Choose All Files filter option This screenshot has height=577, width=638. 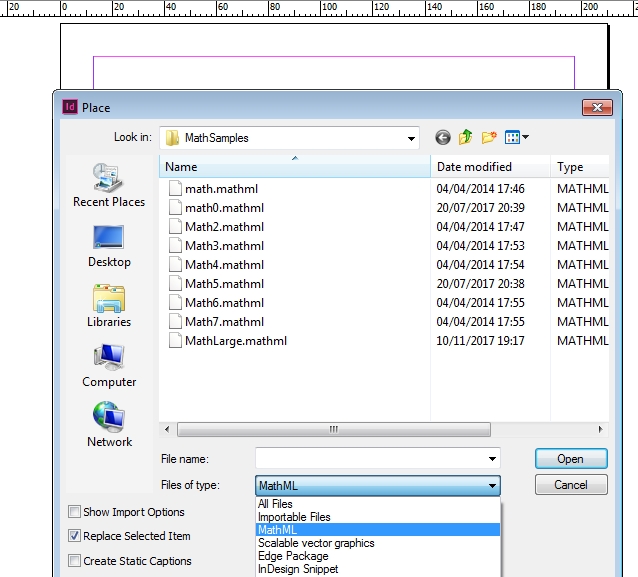click(378, 504)
